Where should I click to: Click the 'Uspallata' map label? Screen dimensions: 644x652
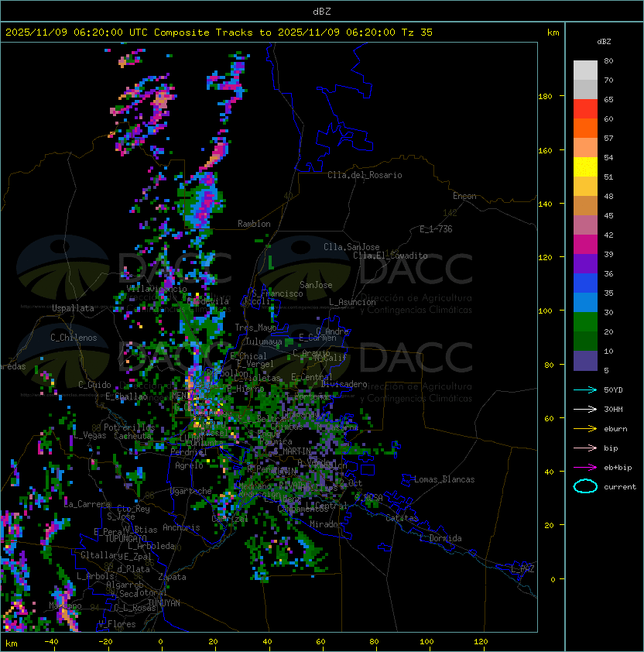(x=74, y=308)
